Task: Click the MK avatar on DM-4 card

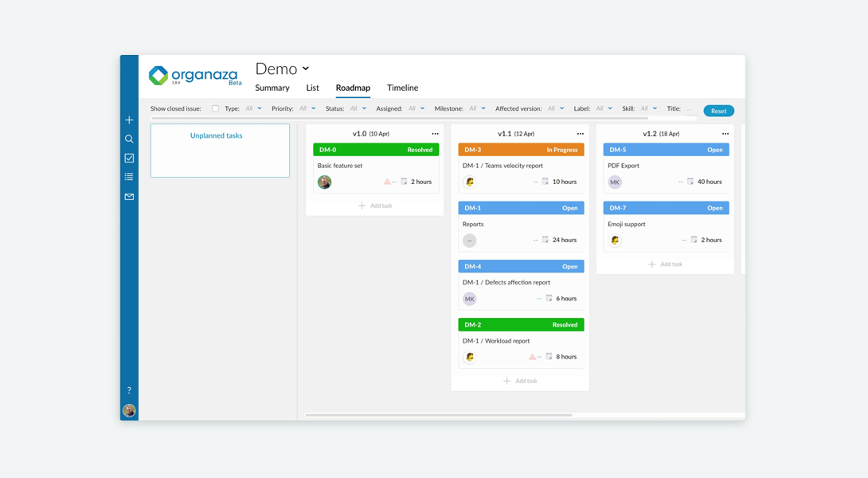Action: point(469,299)
